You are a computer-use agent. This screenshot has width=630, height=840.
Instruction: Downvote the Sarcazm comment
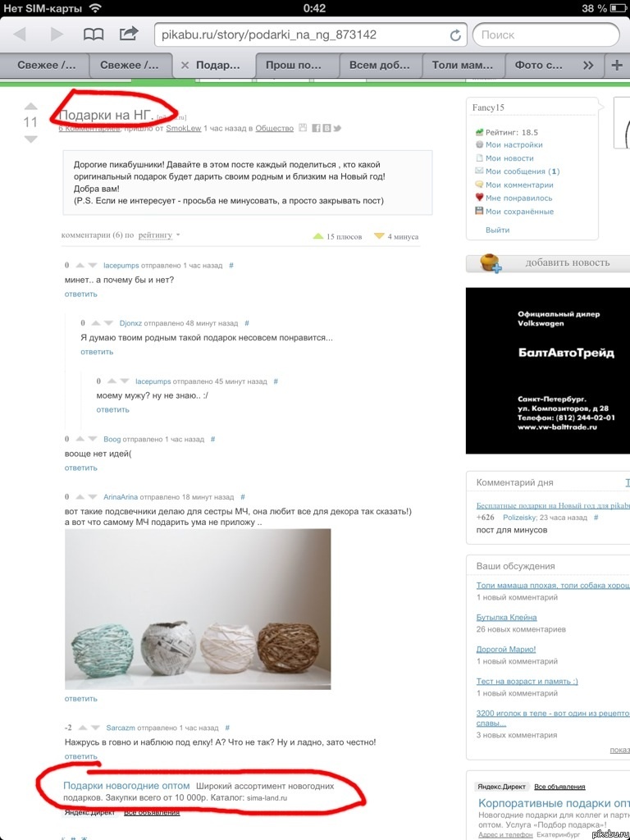95,728
